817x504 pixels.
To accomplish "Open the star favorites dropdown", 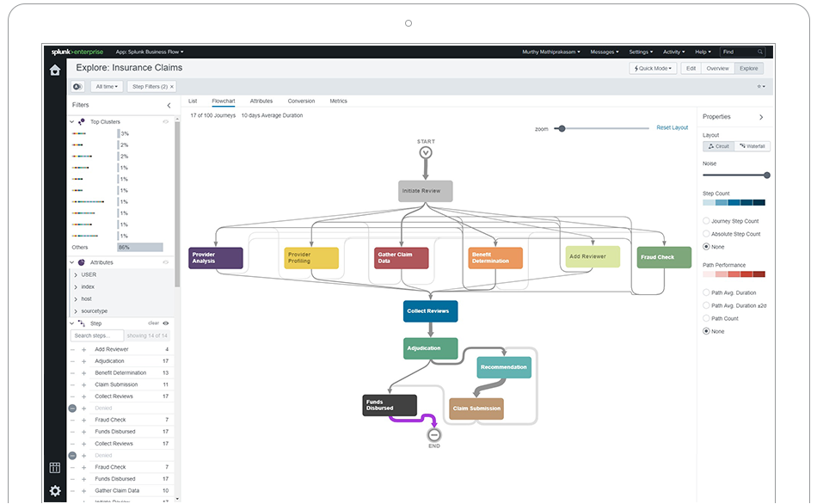I will 761,87.
